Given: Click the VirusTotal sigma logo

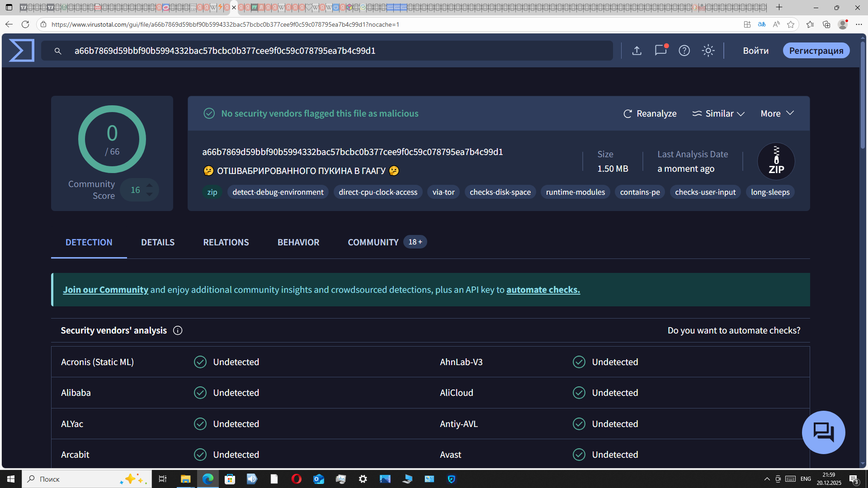Looking at the screenshot, I should [21, 50].
